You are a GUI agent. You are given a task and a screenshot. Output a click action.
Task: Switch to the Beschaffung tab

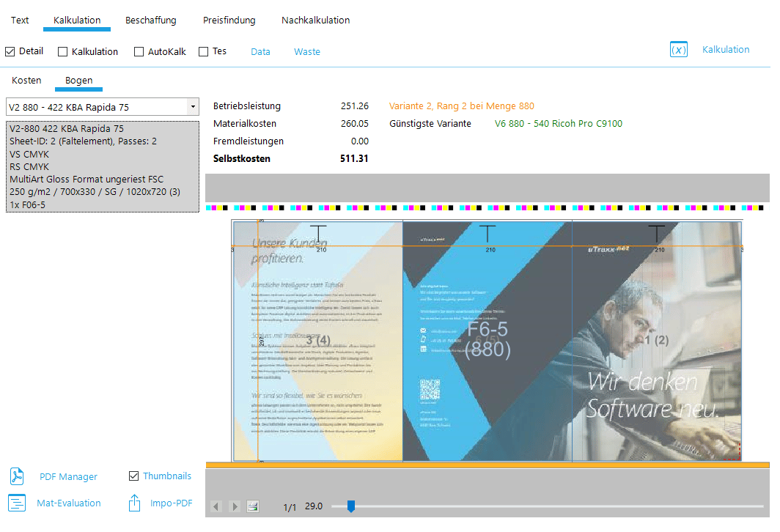(x=150, y=21)
